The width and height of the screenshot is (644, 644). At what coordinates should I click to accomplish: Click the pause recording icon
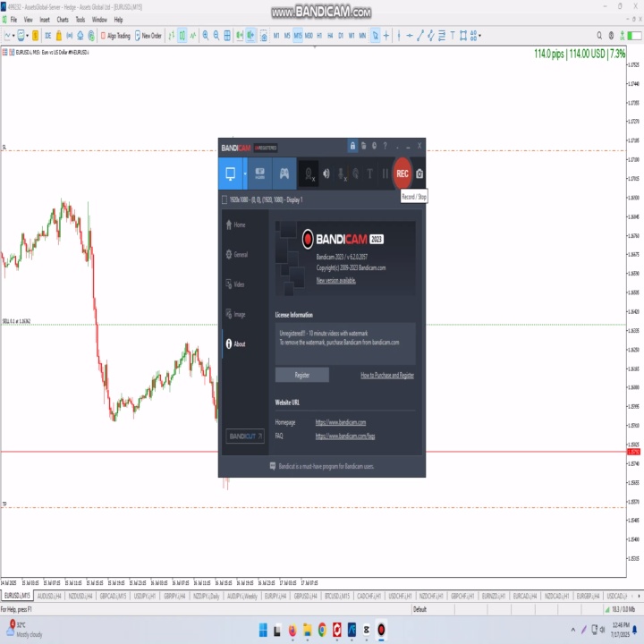tap(385, 174)
